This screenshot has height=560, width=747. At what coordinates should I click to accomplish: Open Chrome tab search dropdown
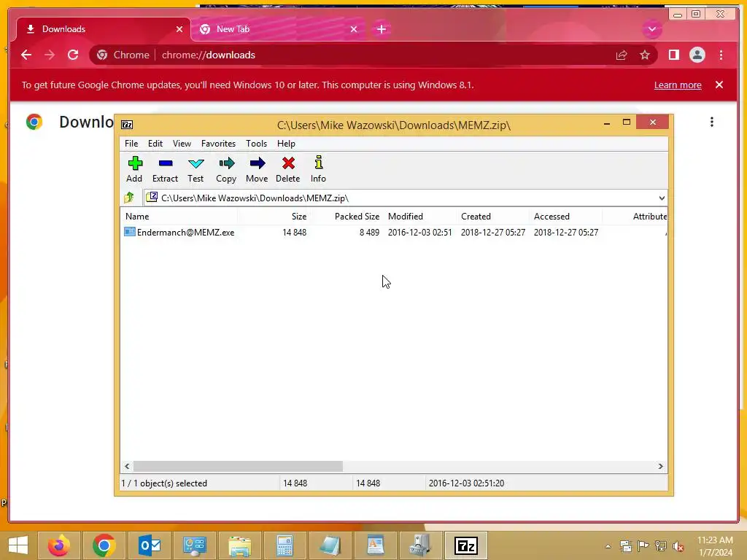(x=651, y=29)
